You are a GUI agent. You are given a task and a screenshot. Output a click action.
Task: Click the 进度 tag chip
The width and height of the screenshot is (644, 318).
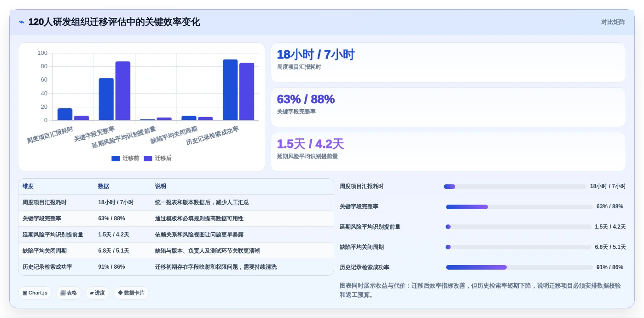coord(97,293)
